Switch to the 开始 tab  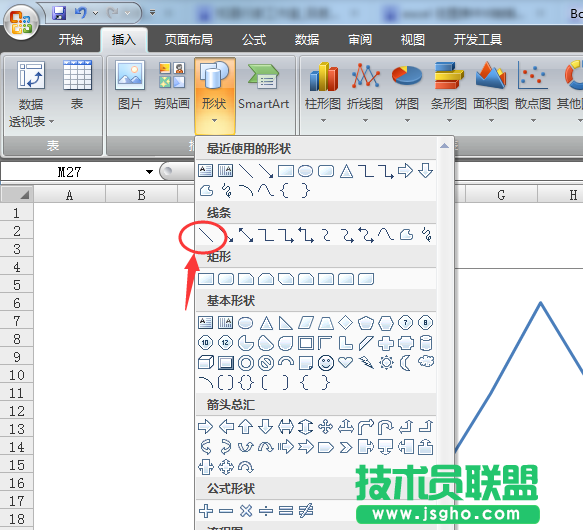[x=71, y=39]
